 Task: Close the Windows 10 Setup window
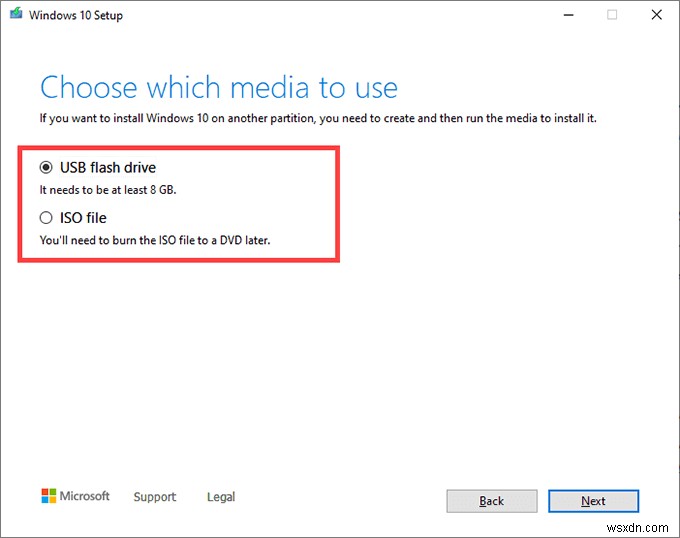click(x=657, y=15)
